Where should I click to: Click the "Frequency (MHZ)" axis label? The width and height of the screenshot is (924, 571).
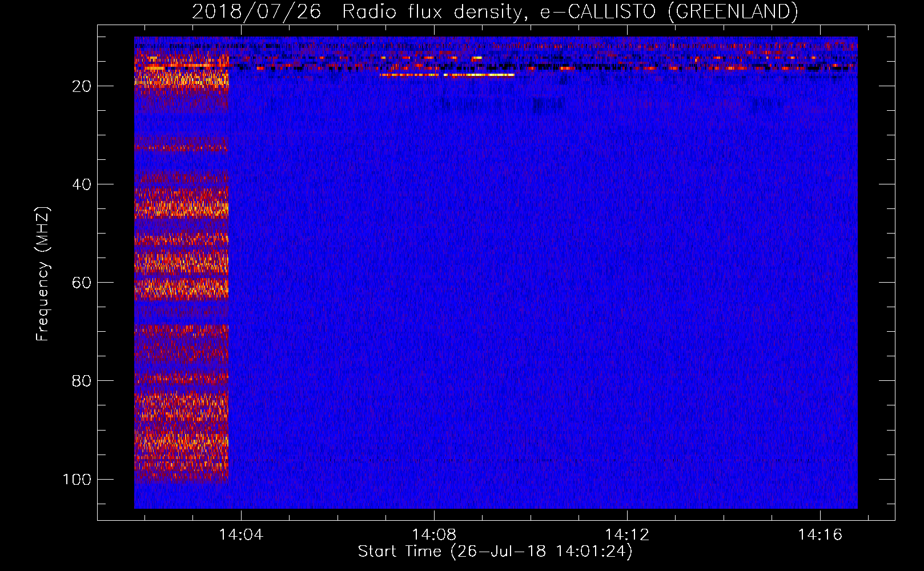(x=43, y=274)
